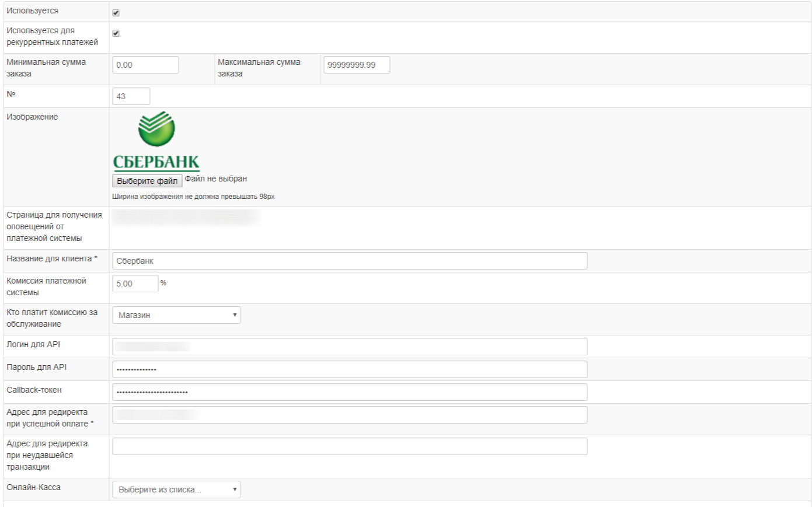Click the blurred notification page URL
Viewport: 812px width, 507px height.
click(x=185, y=218)
